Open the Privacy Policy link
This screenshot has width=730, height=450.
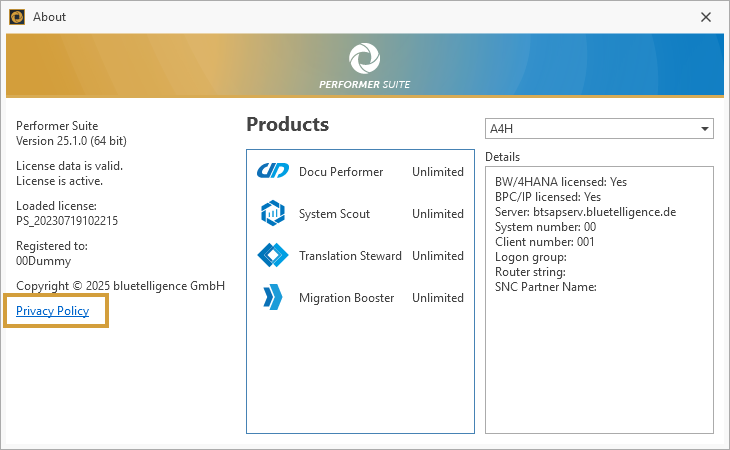point(53,311)
